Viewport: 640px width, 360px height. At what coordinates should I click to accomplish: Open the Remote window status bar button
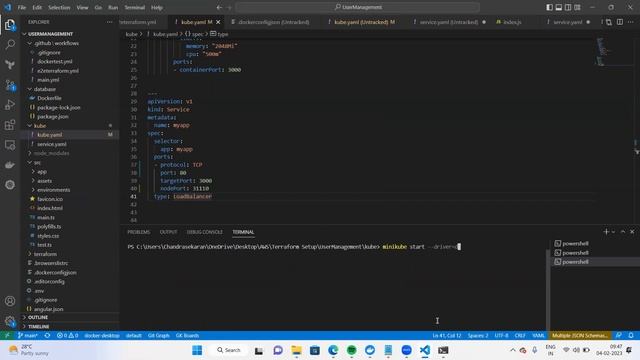(7, 336)
